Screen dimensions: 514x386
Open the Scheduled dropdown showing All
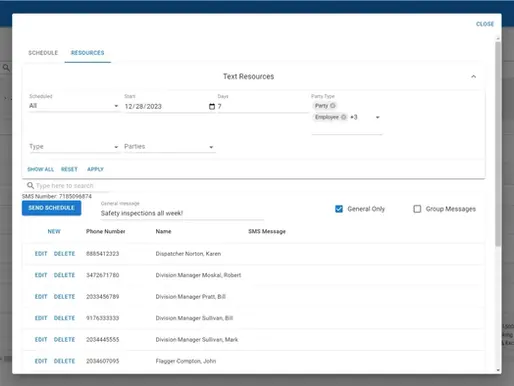74,106
